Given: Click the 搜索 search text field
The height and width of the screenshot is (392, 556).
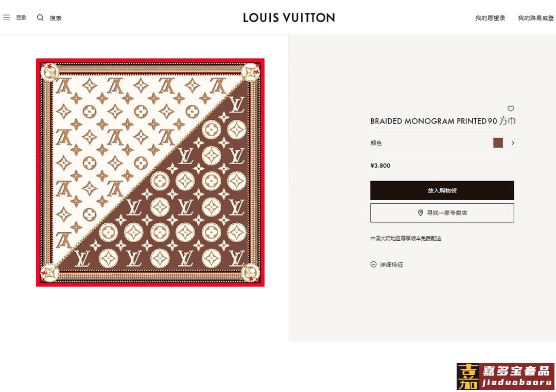Looking at the screenshot, I should click(56, 18).
